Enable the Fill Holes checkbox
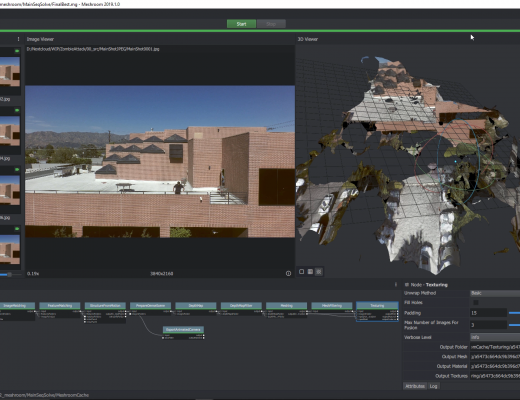The image size is (520, 400). click(x=476, y=302)
